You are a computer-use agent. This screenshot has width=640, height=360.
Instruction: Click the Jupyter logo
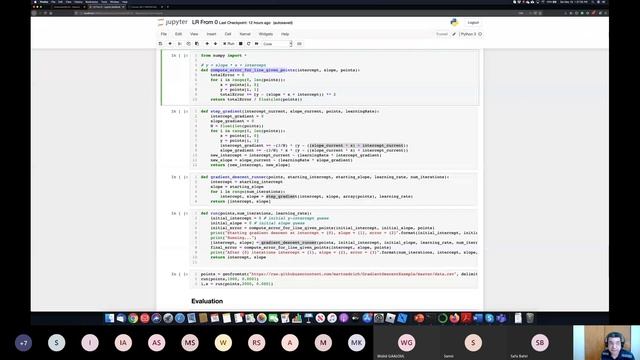click(x=173, y=22)
